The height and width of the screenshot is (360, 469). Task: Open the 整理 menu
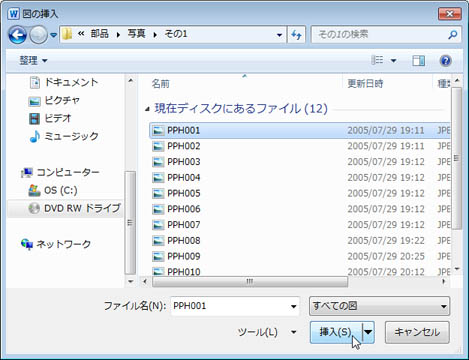pos(33,61)
